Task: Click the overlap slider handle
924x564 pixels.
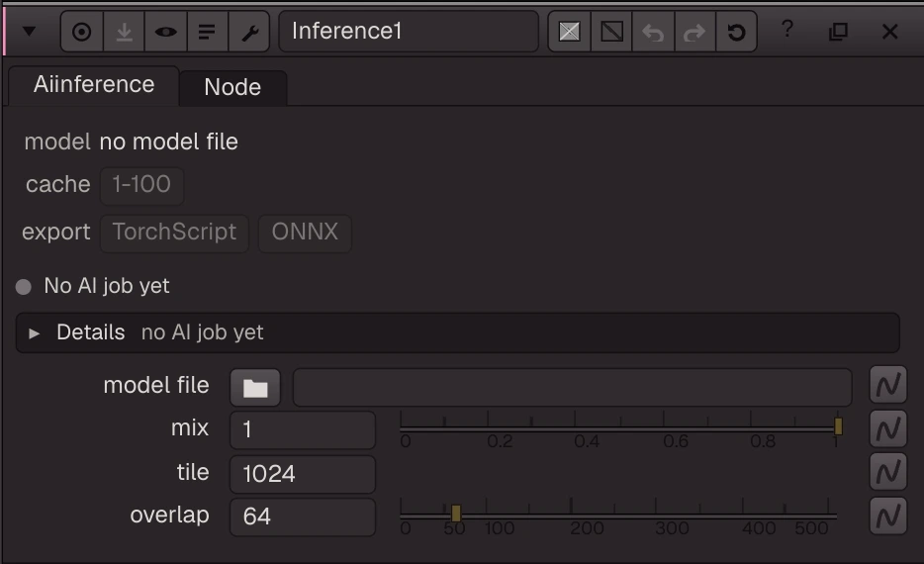Action: (455, 514)
